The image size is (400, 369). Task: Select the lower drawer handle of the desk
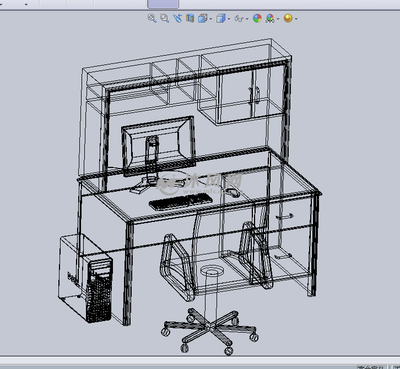283,256
